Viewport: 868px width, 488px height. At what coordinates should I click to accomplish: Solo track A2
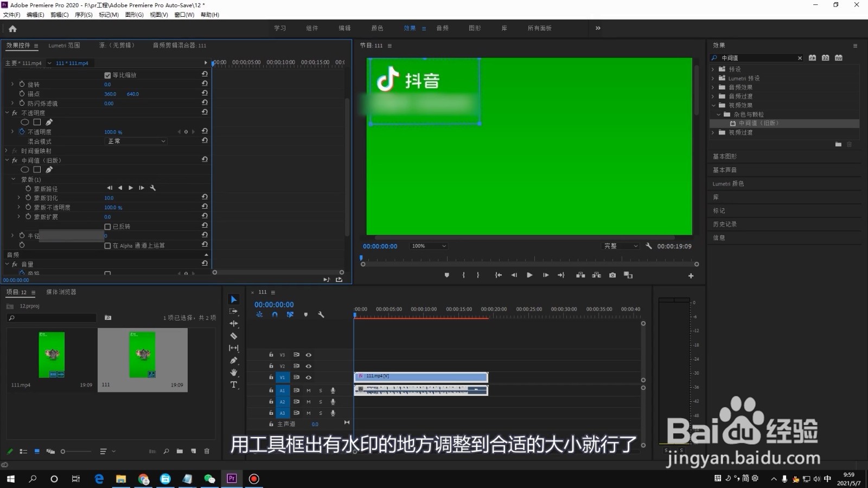(321, 402)
